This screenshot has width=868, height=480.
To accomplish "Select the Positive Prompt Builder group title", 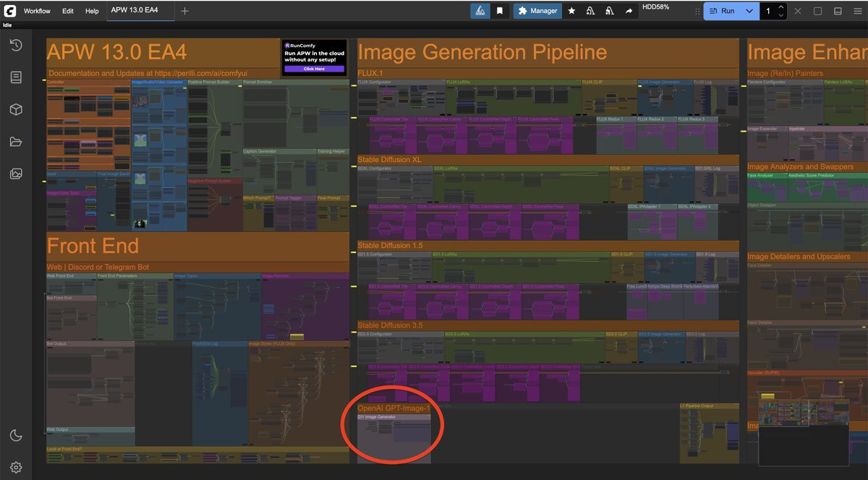I will pos(209,82).
